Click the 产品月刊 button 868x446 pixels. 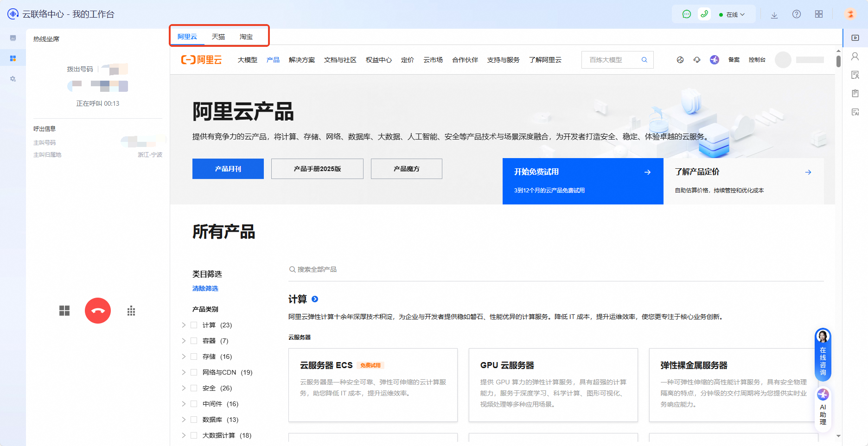[228, 169]
